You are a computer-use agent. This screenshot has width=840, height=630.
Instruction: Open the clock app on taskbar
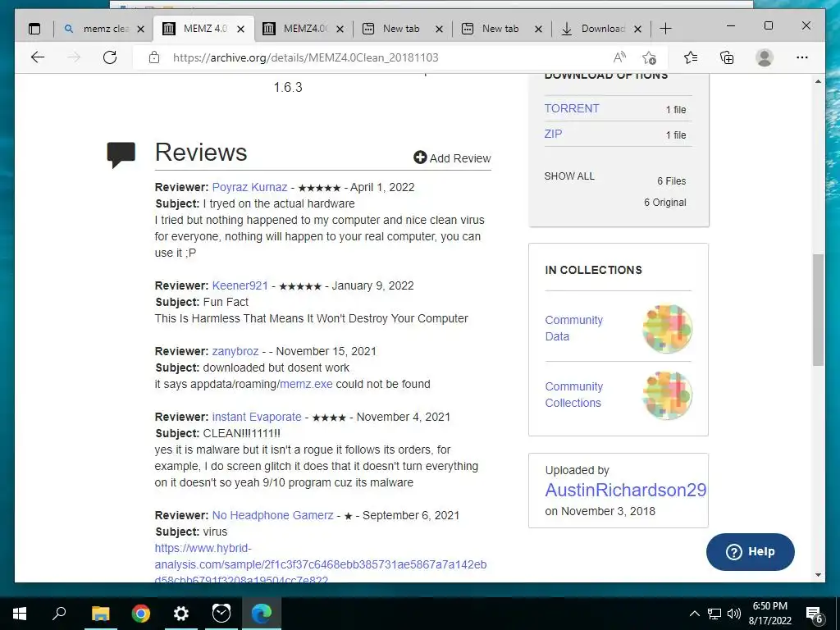[x=221, y=614]
